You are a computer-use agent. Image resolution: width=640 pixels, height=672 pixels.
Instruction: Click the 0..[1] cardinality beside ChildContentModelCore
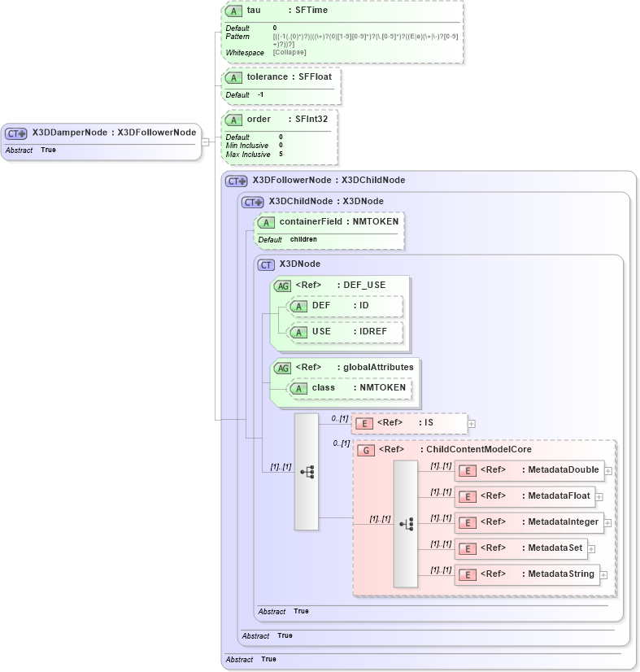click(342, 443)
